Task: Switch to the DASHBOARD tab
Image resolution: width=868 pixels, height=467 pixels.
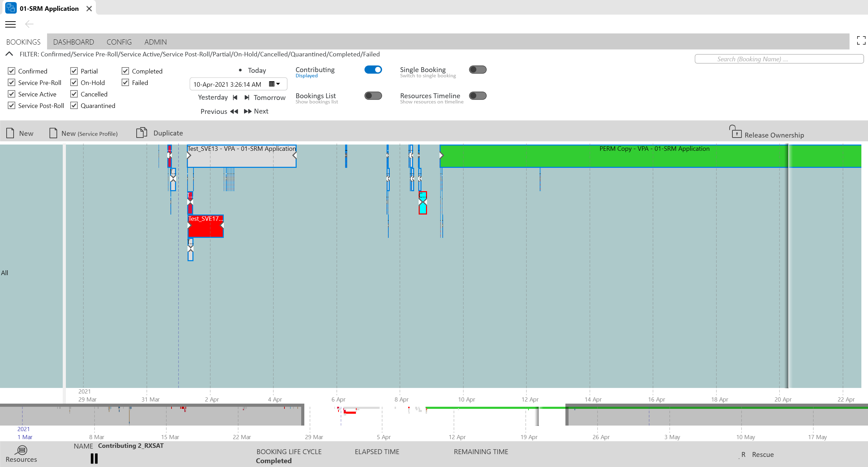Action: (x=74, y=42)
